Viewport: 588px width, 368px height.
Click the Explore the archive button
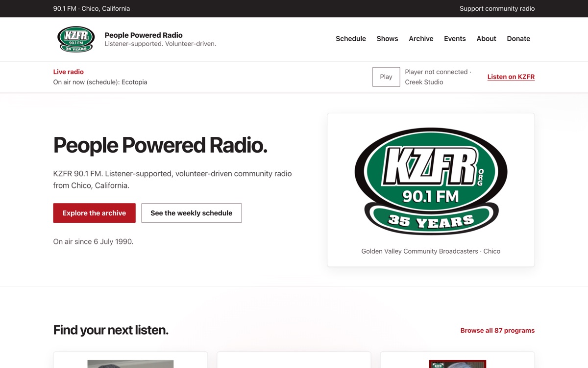tap(94, 213)
